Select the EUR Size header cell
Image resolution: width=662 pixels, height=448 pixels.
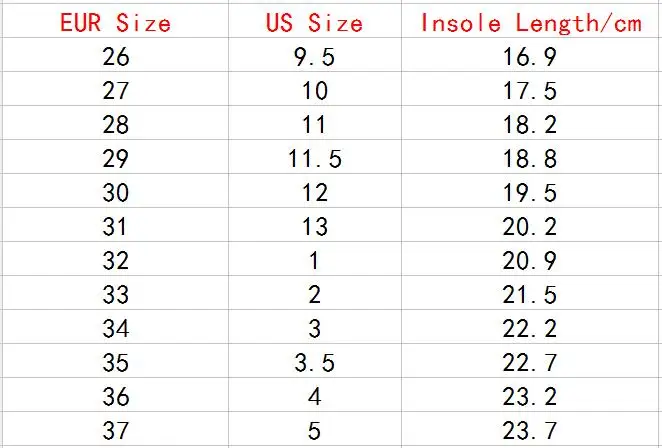(x=115, y=20)
